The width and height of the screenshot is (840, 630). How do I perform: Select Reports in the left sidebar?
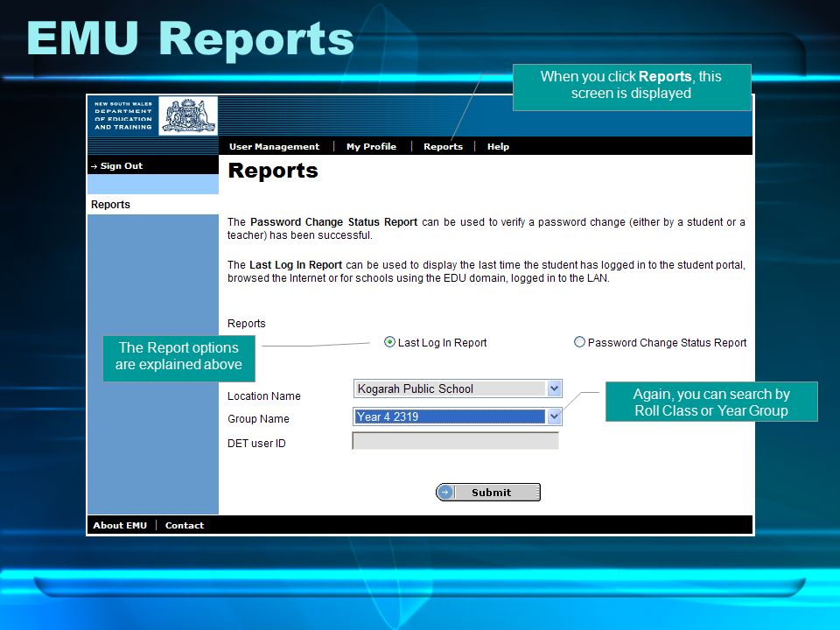pos(110,204)
